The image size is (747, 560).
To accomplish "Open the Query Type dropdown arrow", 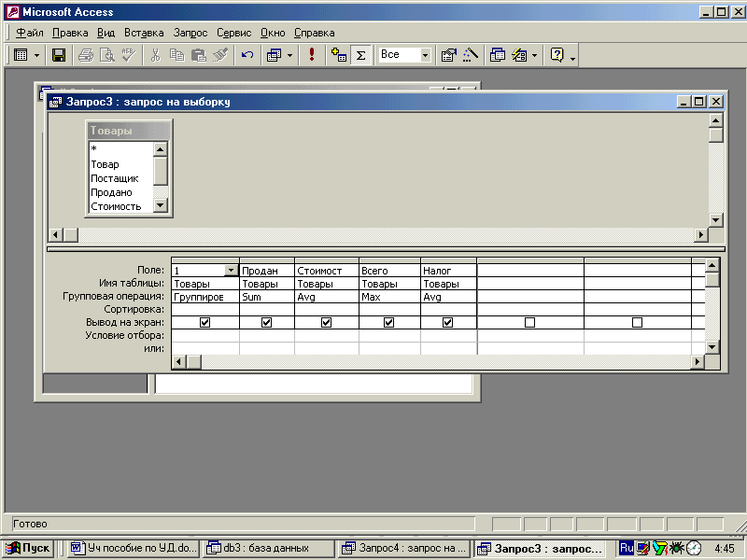I will click(289, 55).
